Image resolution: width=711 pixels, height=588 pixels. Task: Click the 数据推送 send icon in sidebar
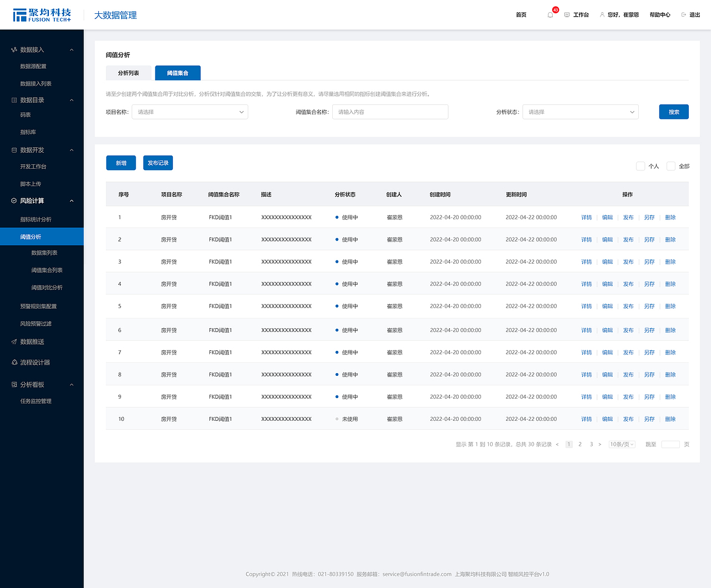click(14, 342)
